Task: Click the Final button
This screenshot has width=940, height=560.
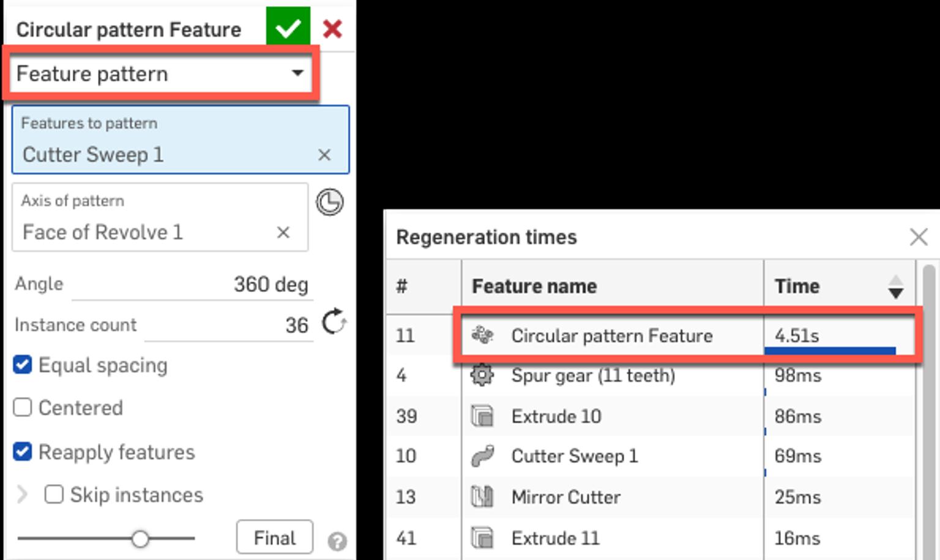Action: click(274, 537)
